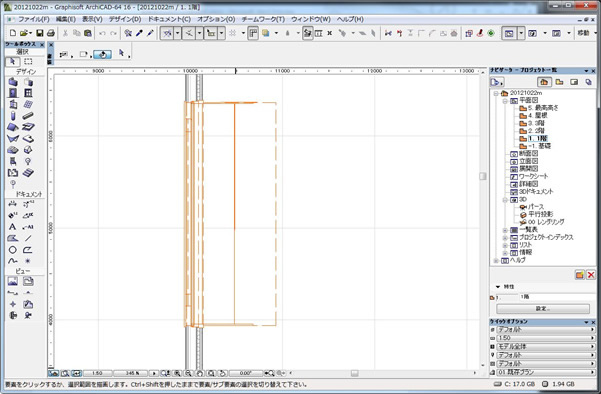The image size is (601, 394).
Task: Select the Arrow selection tool in toolbox
Action: pos(13,62)
